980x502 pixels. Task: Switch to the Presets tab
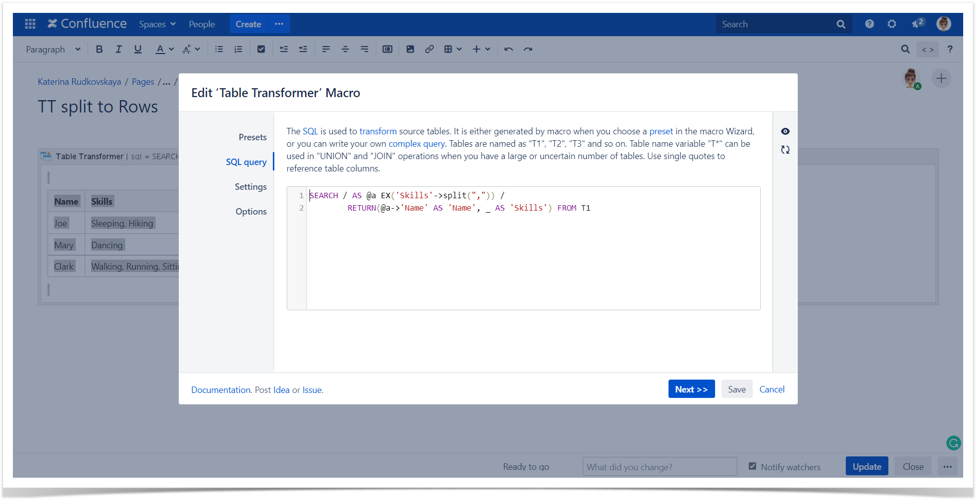coord(252,137)
